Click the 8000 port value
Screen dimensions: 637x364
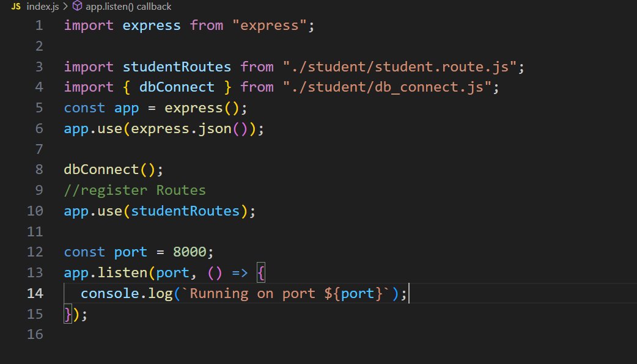(x=190, y=252)
